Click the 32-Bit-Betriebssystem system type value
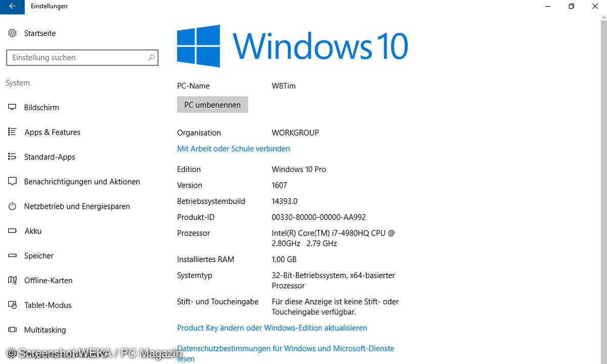 [x=333, y=281]
